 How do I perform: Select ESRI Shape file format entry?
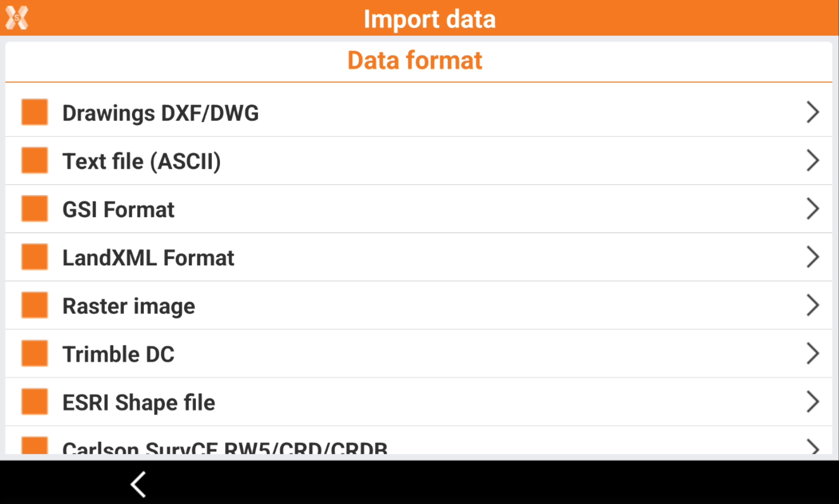tap(139, 402)
